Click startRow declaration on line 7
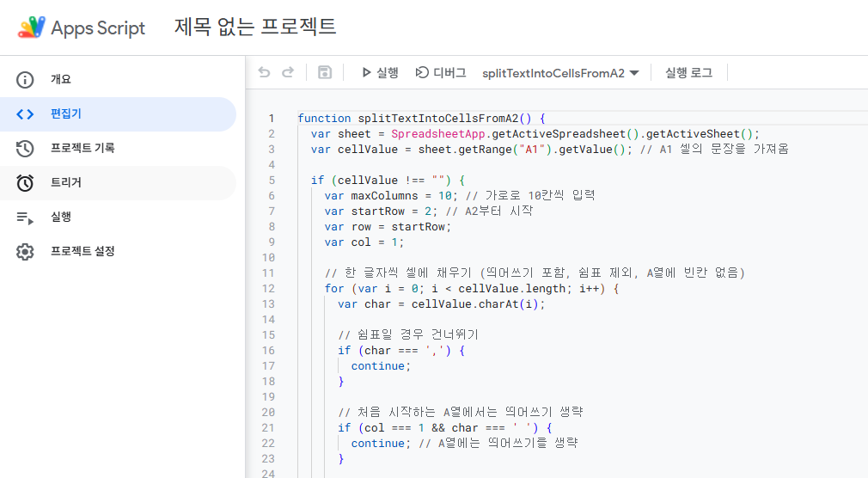868x478 pixels. pos(381,211)
